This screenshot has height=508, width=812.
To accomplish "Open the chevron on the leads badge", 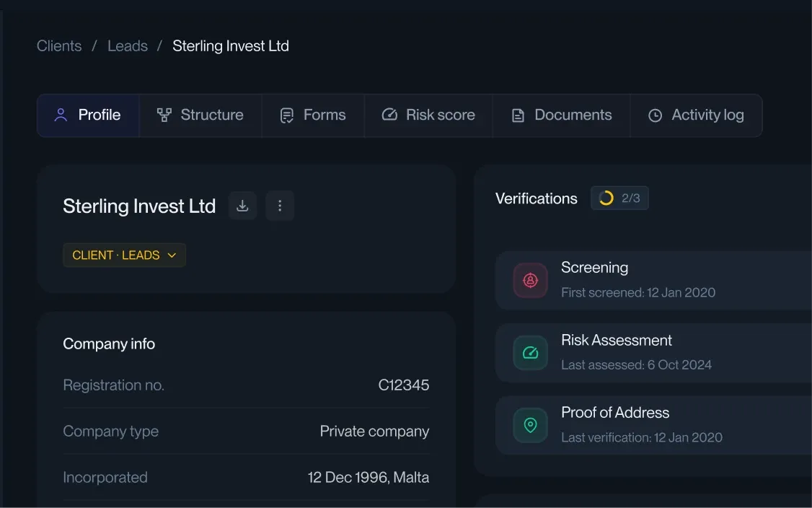I will click(172, 255).
